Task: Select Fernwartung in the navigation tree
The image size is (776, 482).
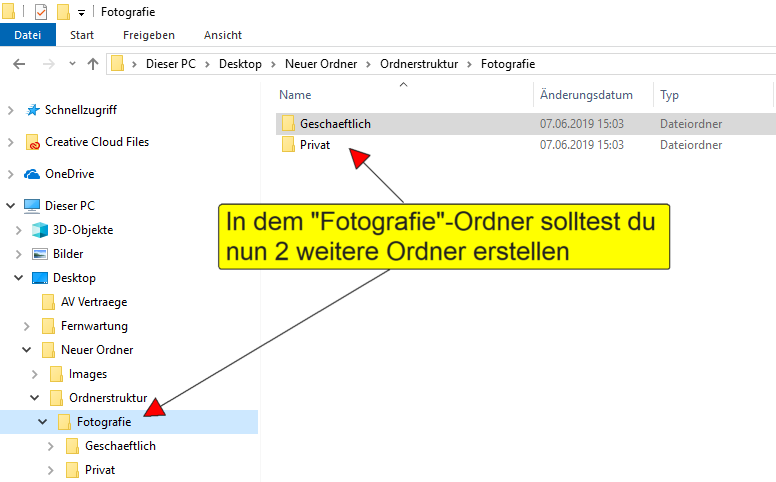Action: (x=95, y=326)
